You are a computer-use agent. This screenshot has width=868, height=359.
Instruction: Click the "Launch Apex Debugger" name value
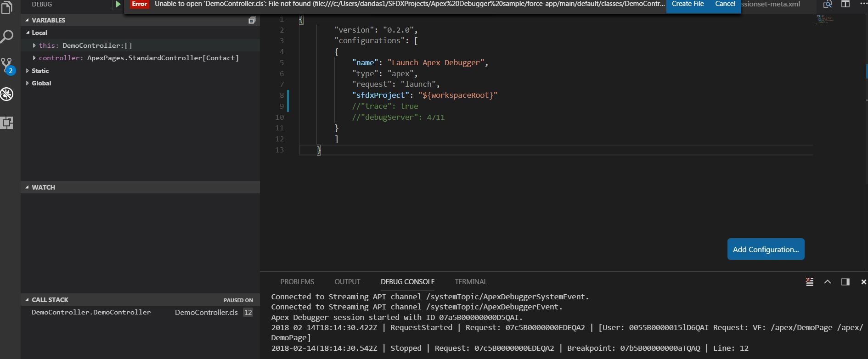tap(436, 62)
